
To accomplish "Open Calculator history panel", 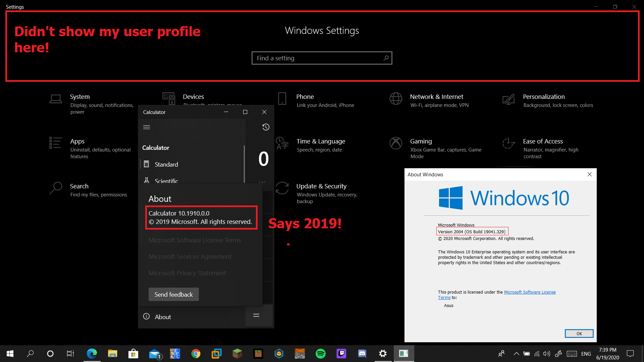I will click(266, 127).
